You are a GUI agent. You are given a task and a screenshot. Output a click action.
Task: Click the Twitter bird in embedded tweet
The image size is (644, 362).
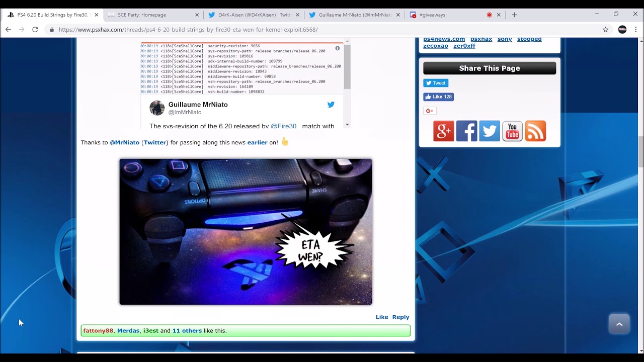[x=331, y=105]
